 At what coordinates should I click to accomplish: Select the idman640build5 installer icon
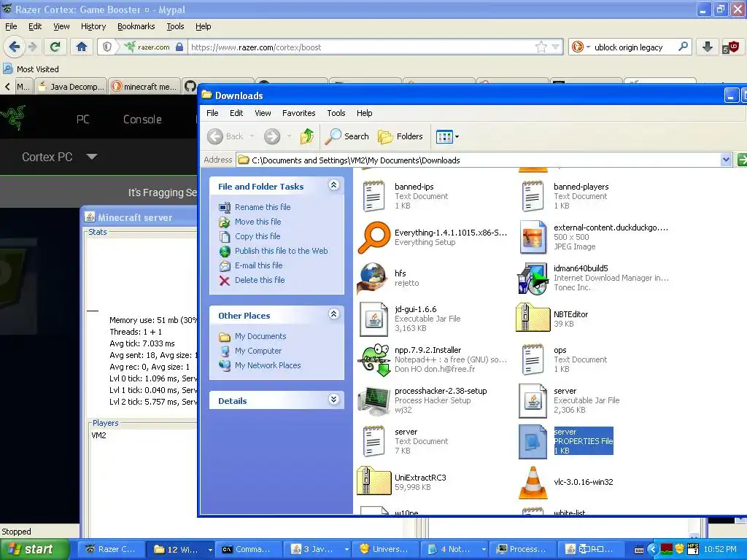(x=533, y=279)
